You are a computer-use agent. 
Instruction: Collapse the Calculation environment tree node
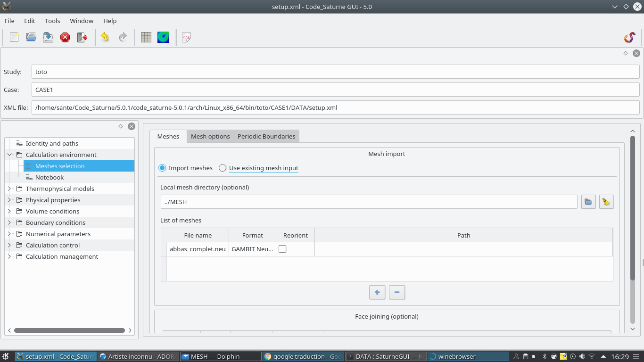pos(9,155)
